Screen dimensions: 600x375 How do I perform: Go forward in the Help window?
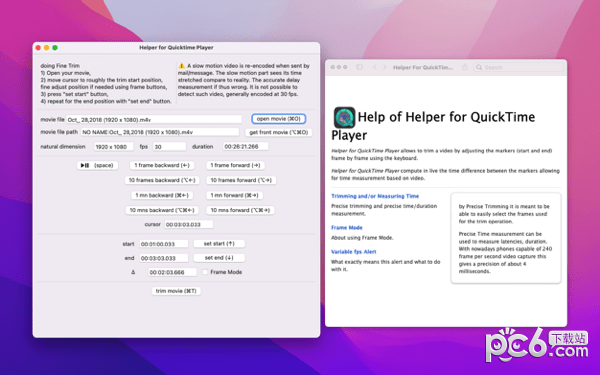click(385, 67)
